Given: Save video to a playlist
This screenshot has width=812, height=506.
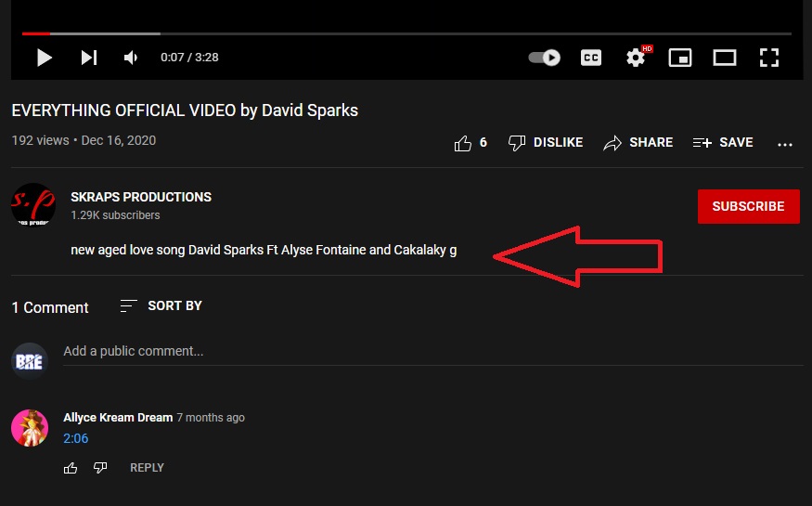Looking at the screenshot, I should (x=723, y=143).
